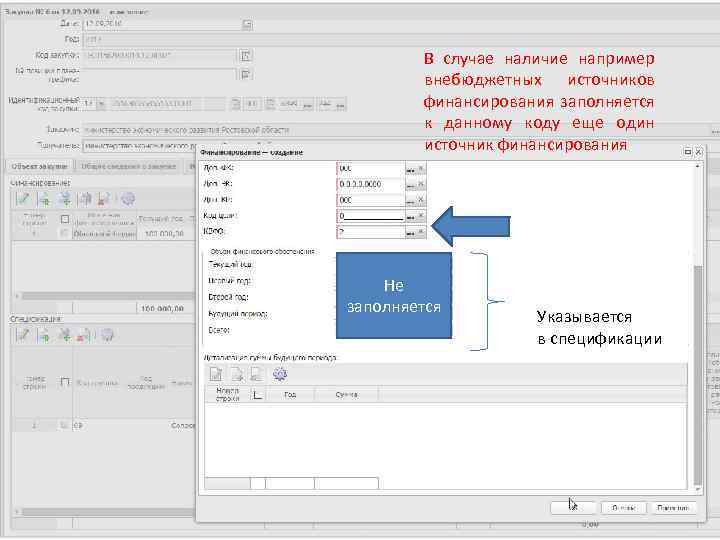Screen dimensions: 720x540
Task: Open the Доп. ФК lookup ellipsis button
Action: point(411,169)
